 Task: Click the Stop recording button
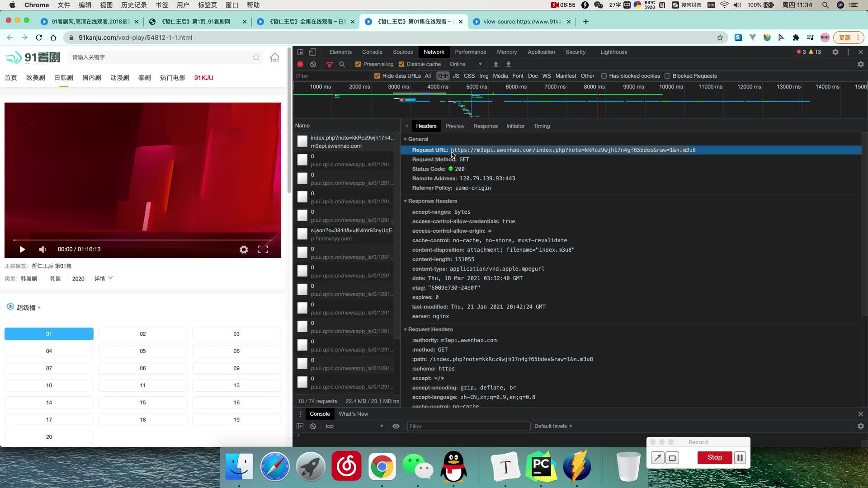point(715,457)
